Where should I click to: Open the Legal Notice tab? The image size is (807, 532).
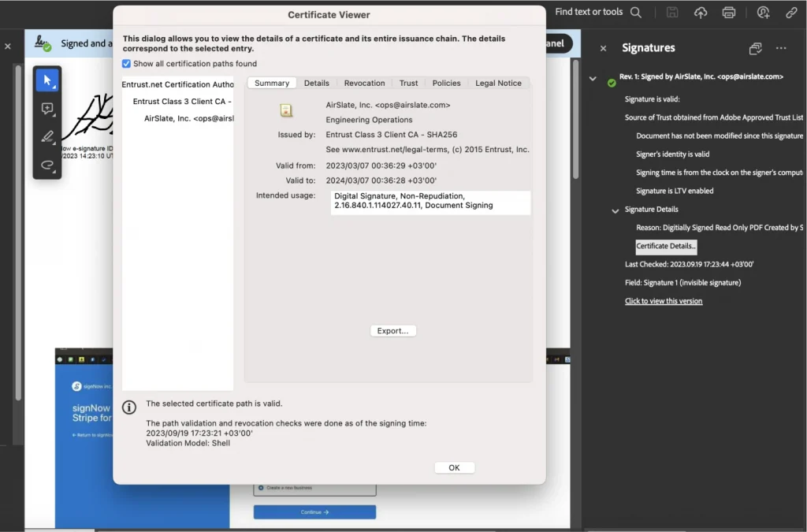coord(498,83)
